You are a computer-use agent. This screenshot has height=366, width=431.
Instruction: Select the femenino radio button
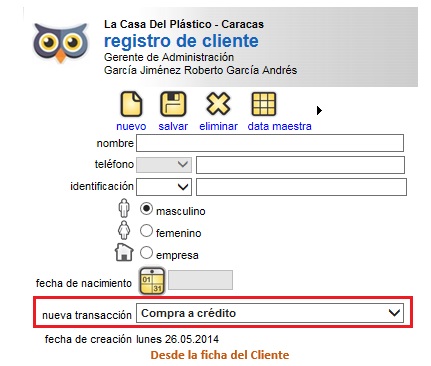146,231
